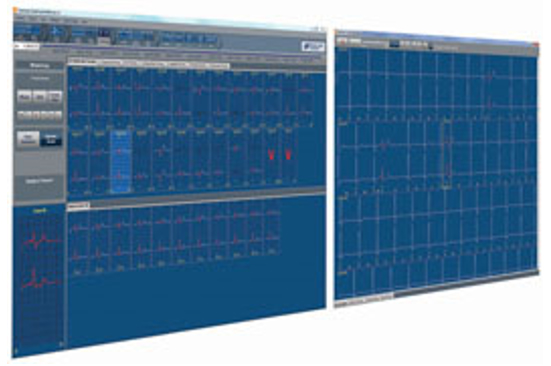Screen dimensions: 551x366
Task: Switch to the second tab above beat grid
Action: click(110, 63)
